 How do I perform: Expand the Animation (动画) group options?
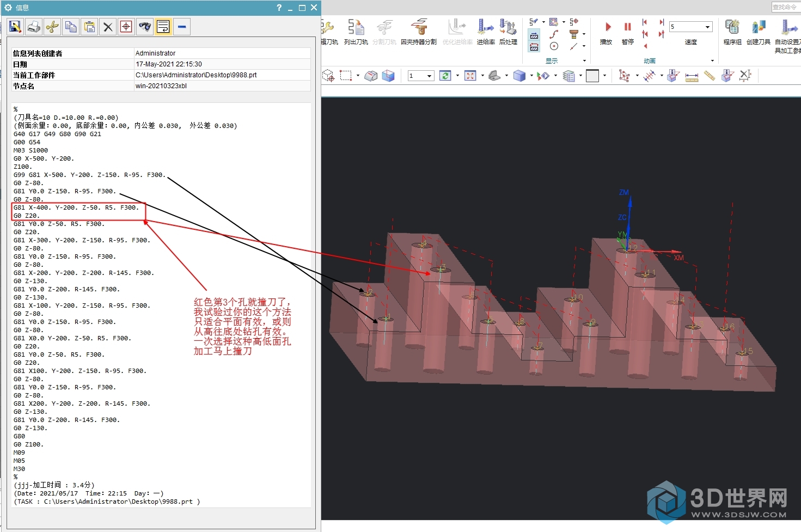[x=712, y=60]
